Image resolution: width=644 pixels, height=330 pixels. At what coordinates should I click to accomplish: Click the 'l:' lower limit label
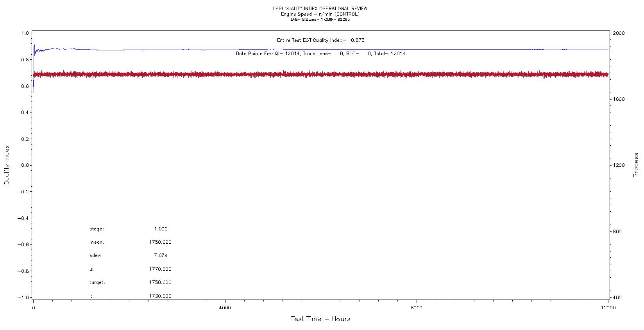tap(91, 296)
